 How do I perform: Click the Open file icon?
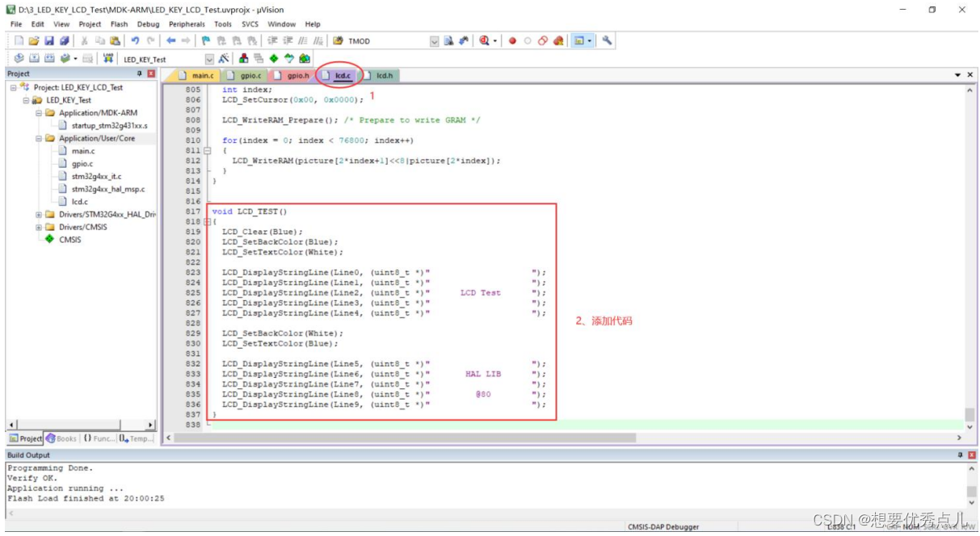[34, 40]
